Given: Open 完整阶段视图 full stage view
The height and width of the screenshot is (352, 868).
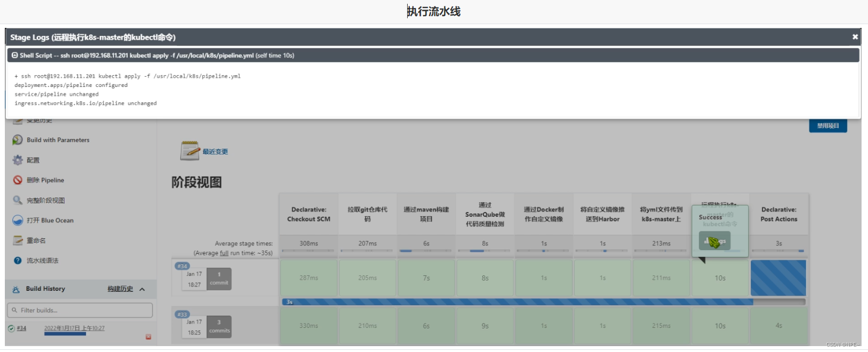Looking at the screenshot, I should 46,201.
